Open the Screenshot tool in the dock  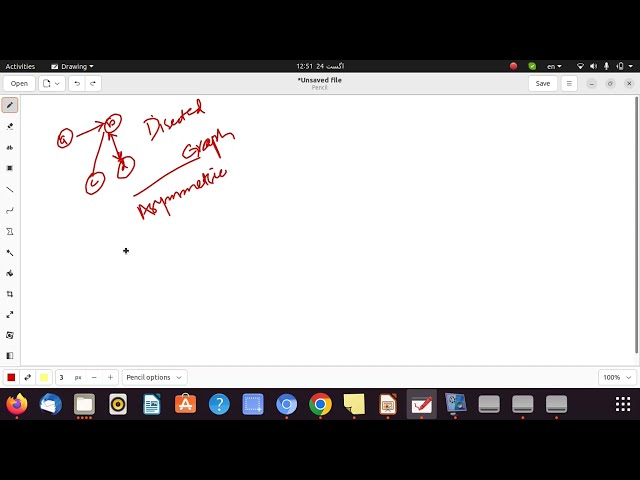point(253,404)
